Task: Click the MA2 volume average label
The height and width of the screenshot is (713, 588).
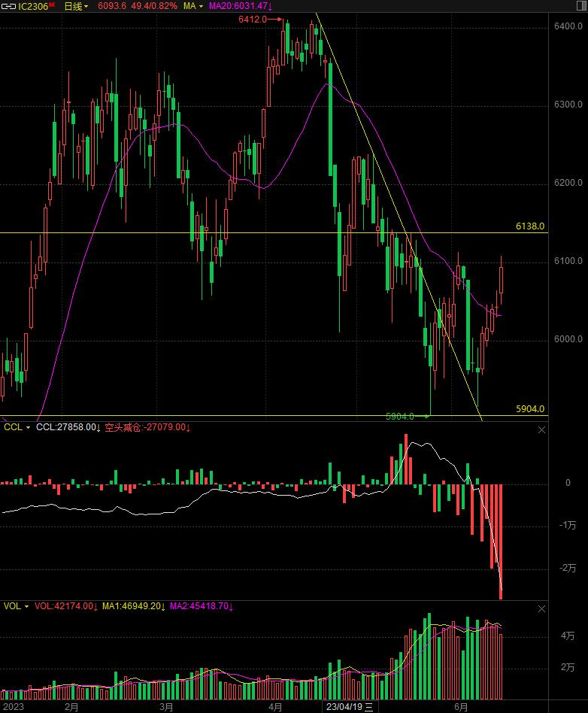Action: tap(201, 606)
